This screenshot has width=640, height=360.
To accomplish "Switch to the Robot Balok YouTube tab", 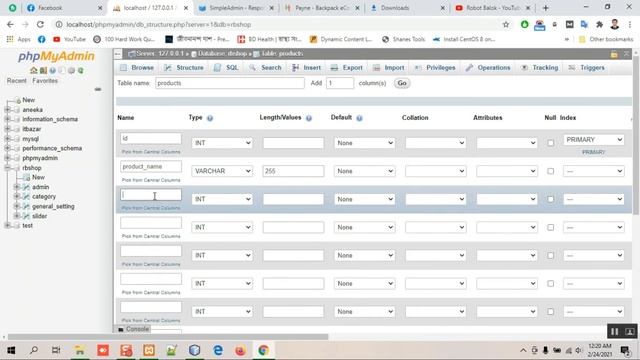I will click(x=492, y=8).
